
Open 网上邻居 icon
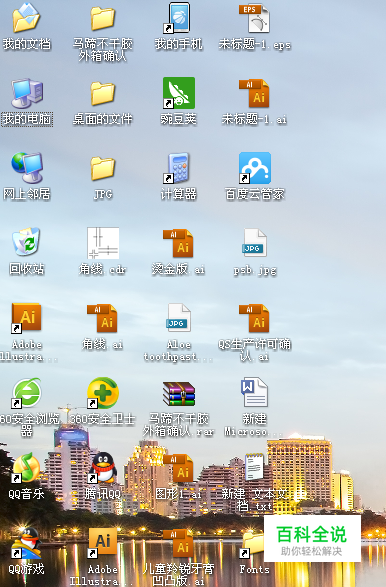pos(27,168)
